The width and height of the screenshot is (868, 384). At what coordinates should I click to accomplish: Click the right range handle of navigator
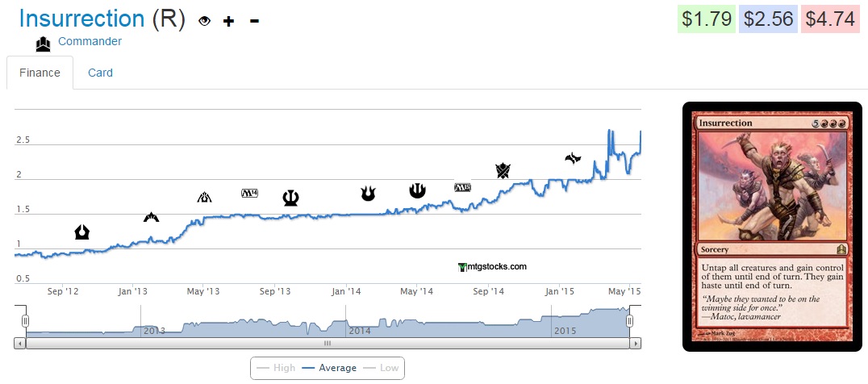630,321
